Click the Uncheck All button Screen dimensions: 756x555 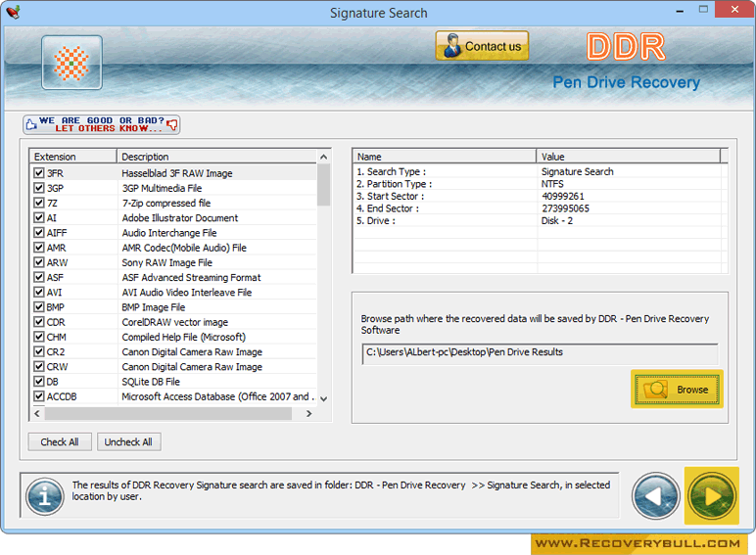point(128,441)
